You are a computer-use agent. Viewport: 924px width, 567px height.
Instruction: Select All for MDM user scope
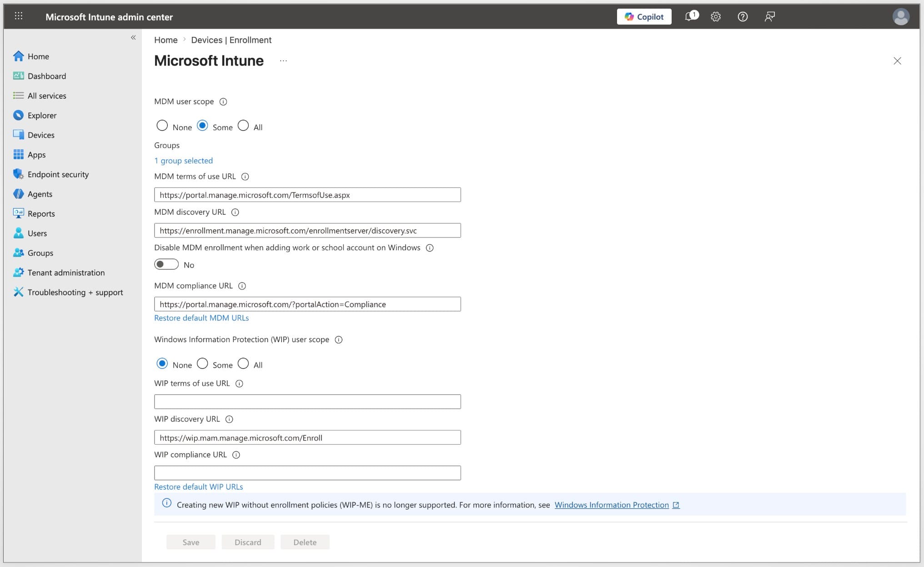point(243,126)
